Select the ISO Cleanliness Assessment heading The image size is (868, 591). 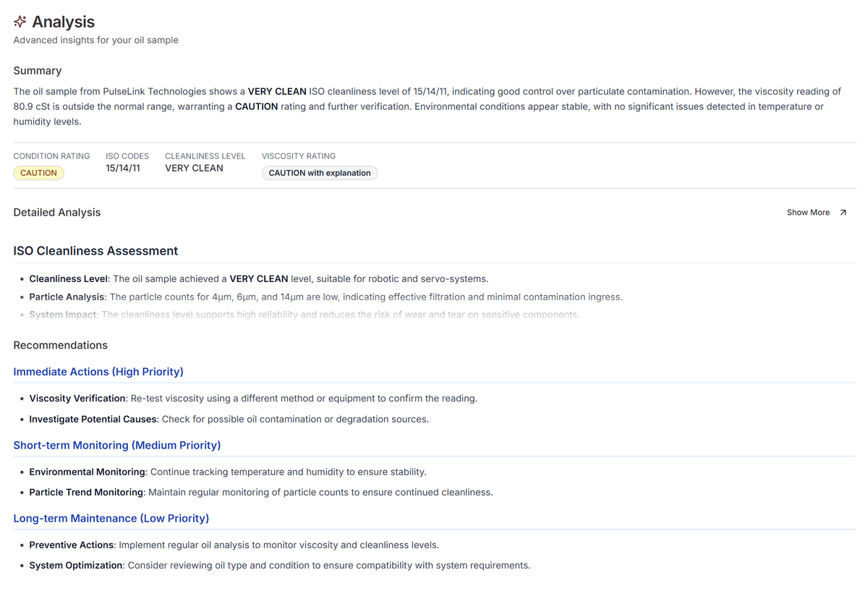point(95,251)
